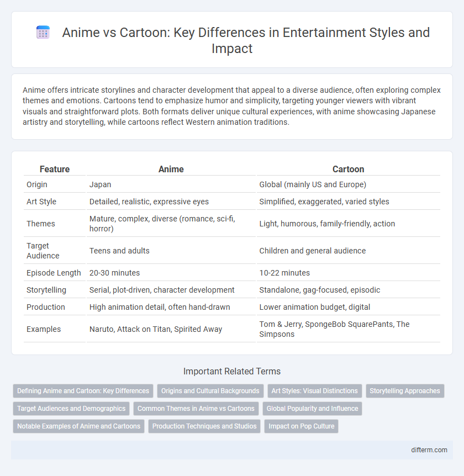
Task: Open the 'Defining Anime and Cartoon: Key Differences' tag
Action: (x=83, y=391)
